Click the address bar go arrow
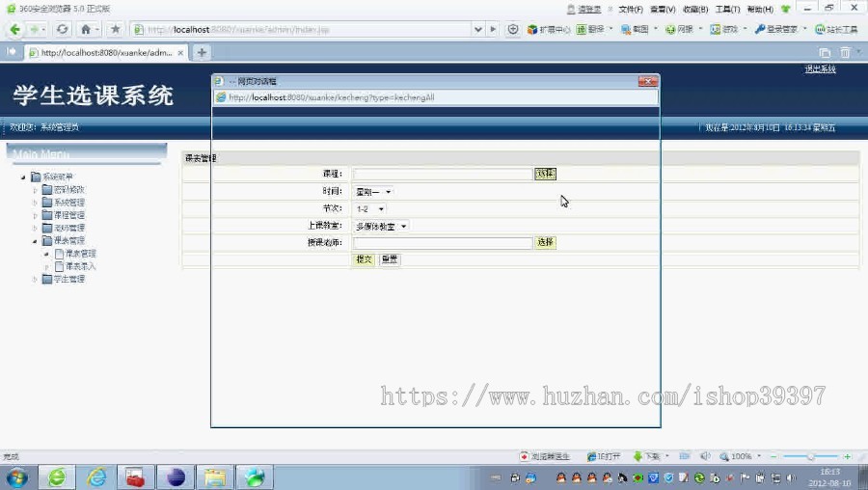 coord(493,29)
